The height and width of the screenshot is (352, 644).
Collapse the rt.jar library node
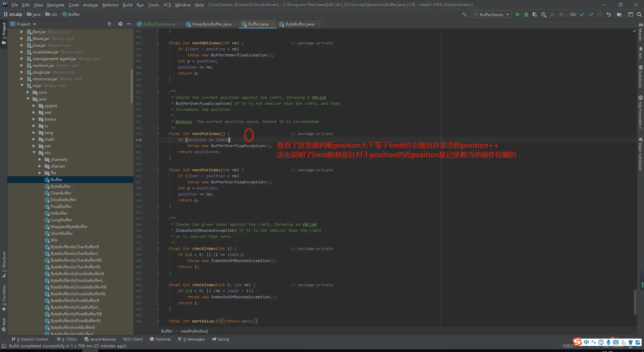click(x=22, y=86)
